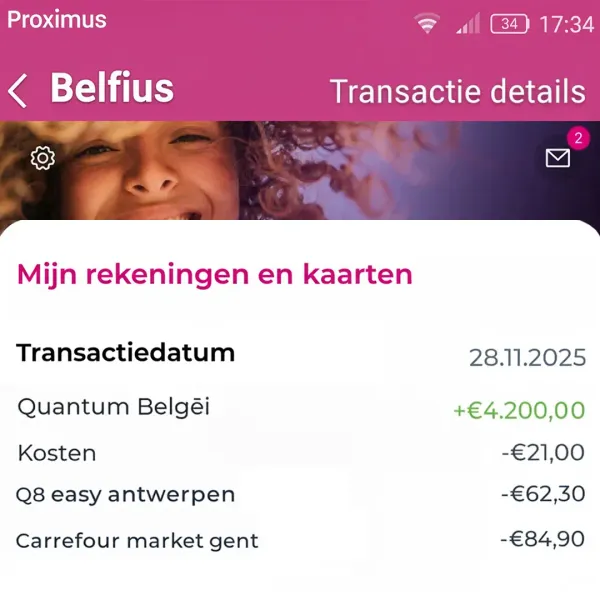
Task: Tap the Wi-Fi status icon
Action: click(428, 24)
